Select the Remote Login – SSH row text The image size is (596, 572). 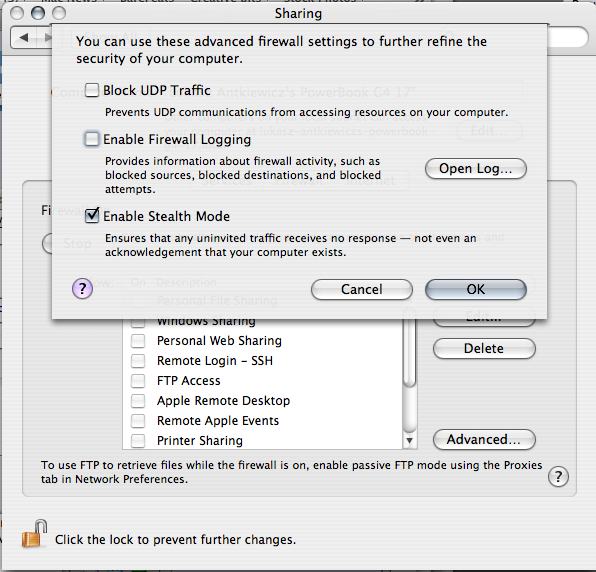215,360
